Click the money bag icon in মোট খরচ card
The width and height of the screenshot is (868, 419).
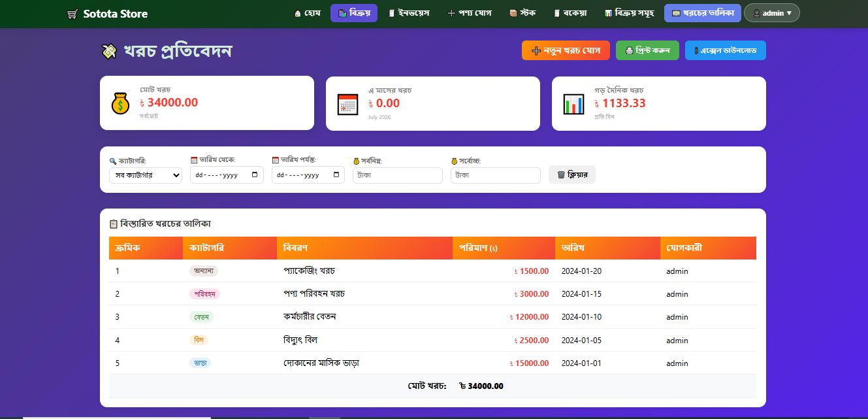pyautogui.click(x=120, y=103)
